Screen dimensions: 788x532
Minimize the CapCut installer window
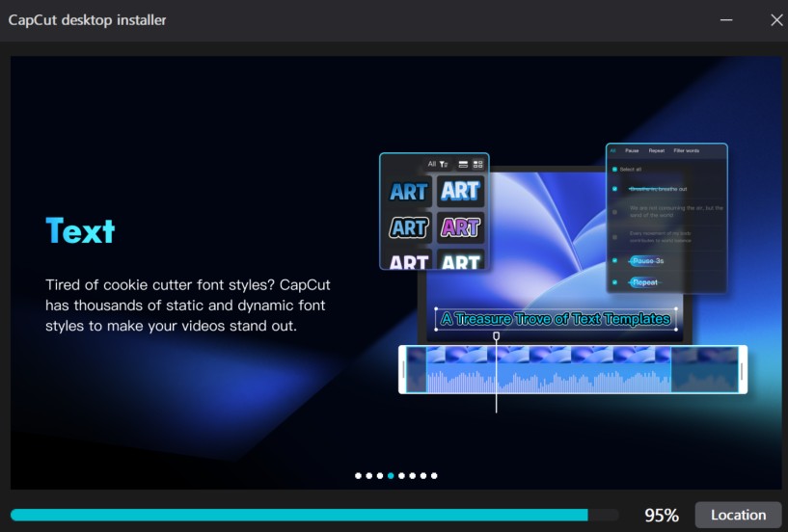726,20
